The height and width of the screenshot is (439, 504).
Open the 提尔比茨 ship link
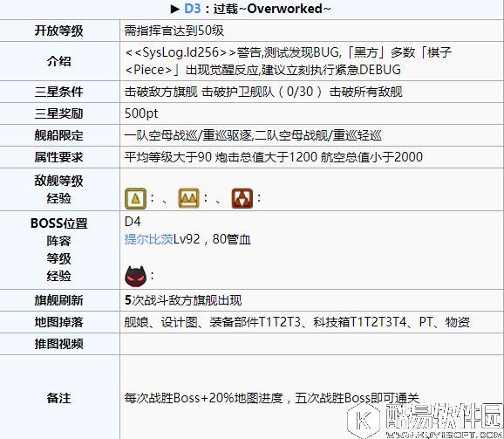(149, 239)
